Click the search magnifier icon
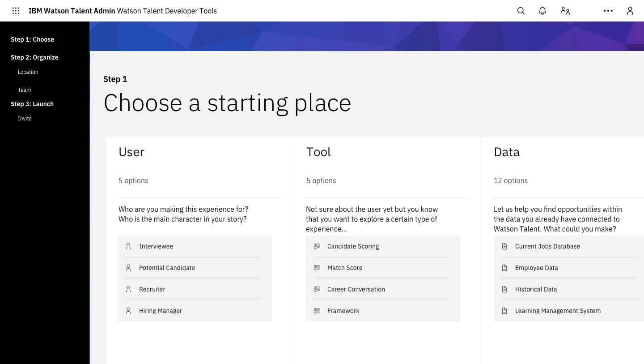This screenshot has width=644, height=364. pyautogui.click(x=521, y=11)
